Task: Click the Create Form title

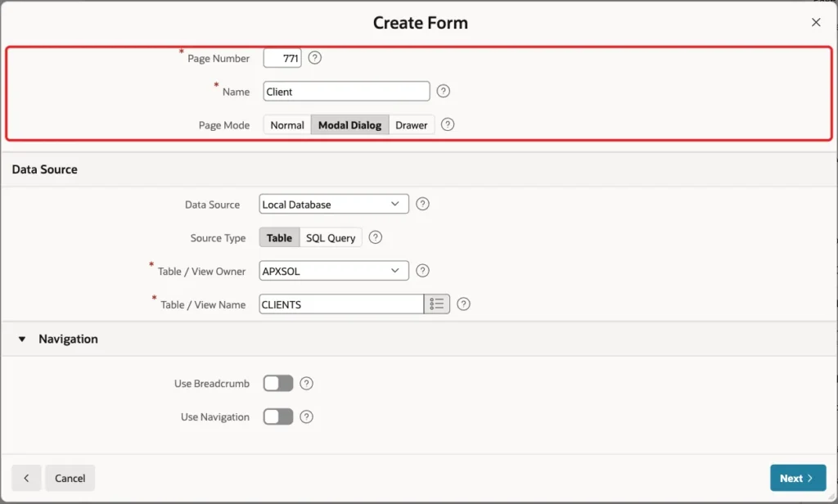Action: [x=420, y=23]
